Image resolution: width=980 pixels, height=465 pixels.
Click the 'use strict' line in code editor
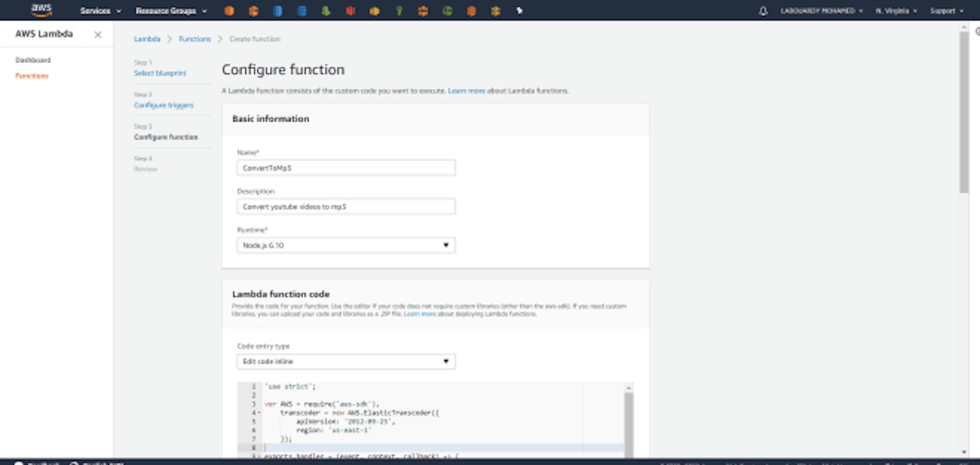click(x=290, y=387)
